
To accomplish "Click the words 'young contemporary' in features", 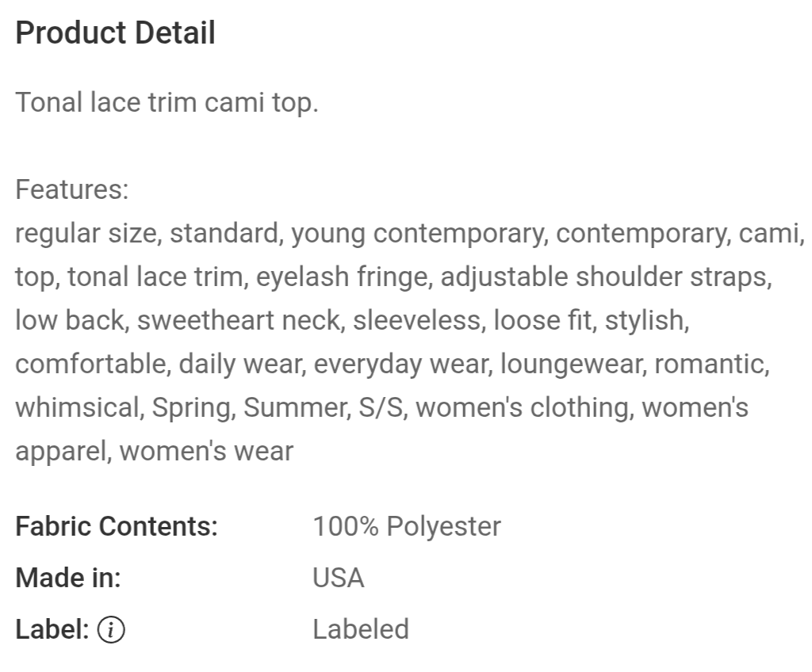I will [x=417, y=234].
